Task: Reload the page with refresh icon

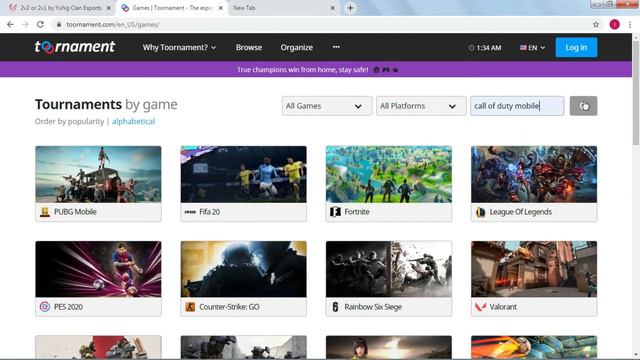Action: coord(40,24)
